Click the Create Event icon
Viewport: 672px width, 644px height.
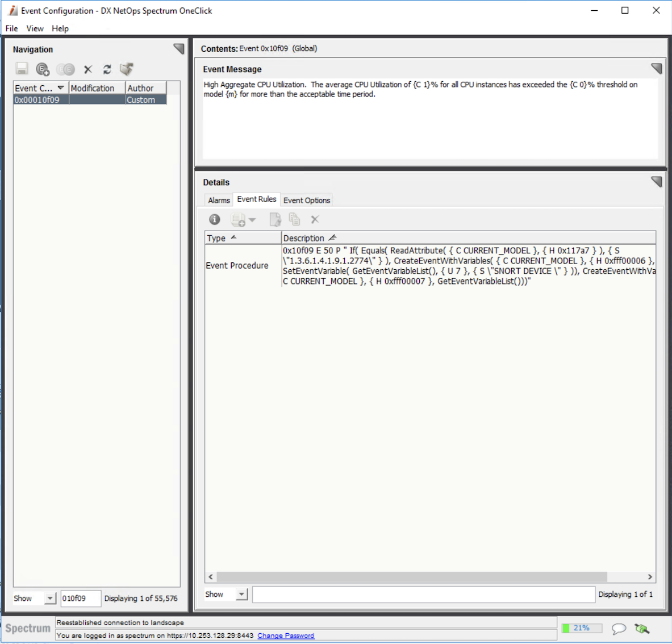point(43,69)
